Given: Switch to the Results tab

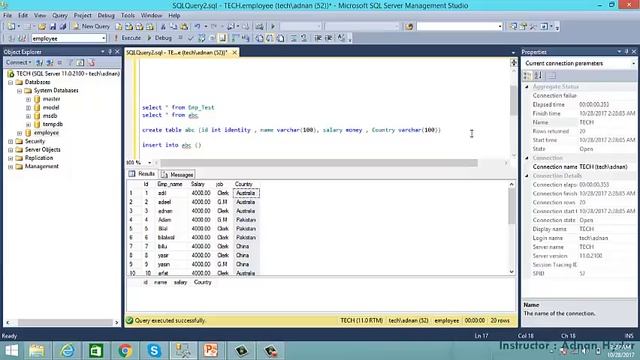Looking at the screenshot, I should tap(142, 174).
